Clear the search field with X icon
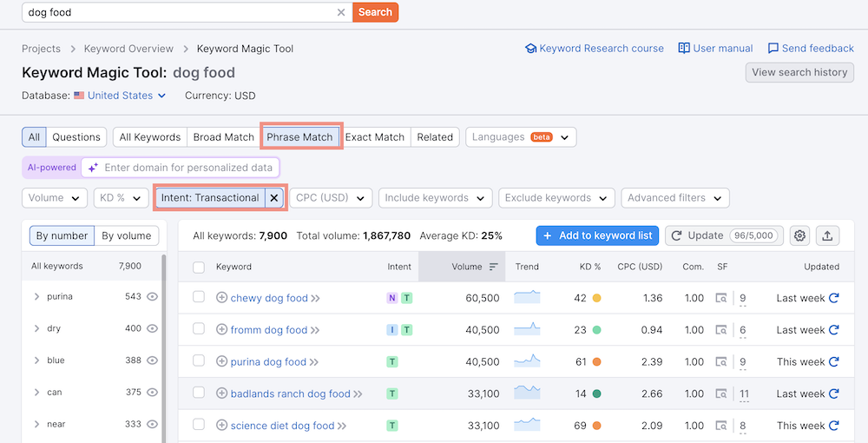 [x=341, y=12]
